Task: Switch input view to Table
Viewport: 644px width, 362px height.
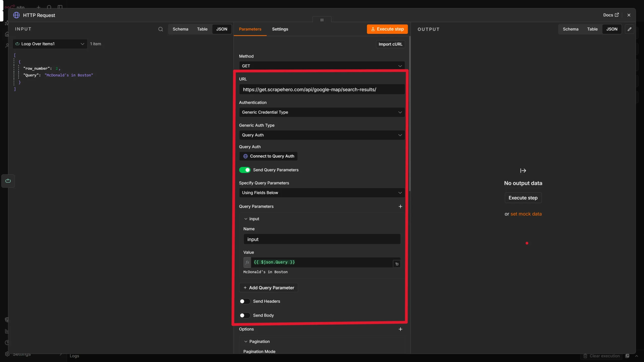Action: point(202,29)
